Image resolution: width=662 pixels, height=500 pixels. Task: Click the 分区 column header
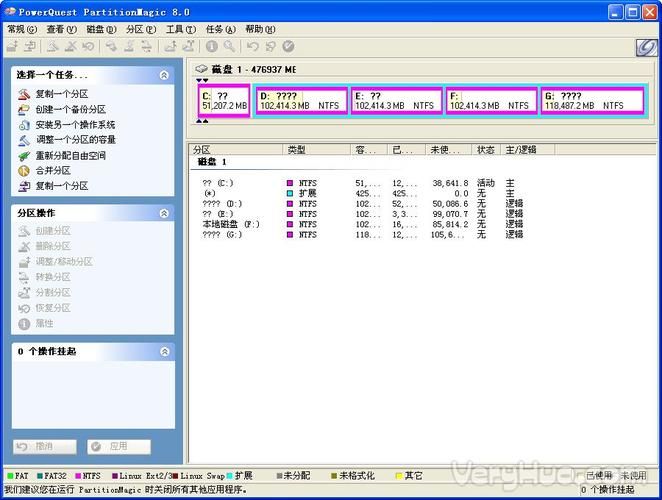click(236, 149)
